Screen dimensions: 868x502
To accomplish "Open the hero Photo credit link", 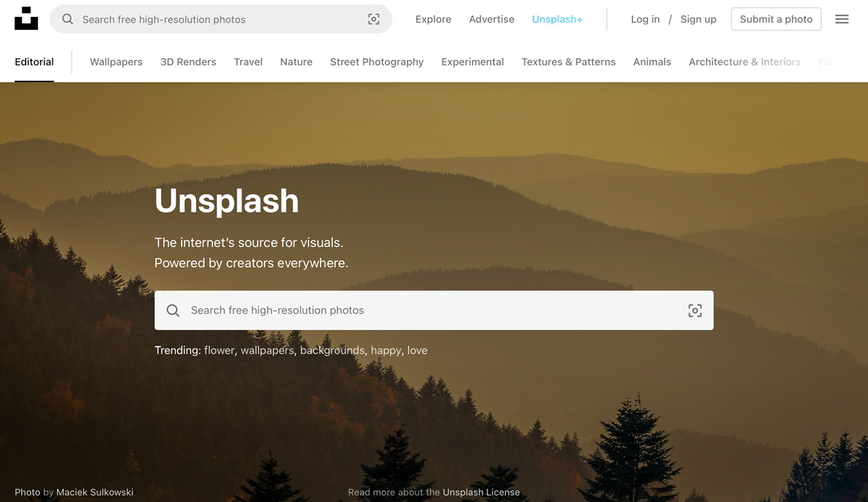I will click(28, 492).
